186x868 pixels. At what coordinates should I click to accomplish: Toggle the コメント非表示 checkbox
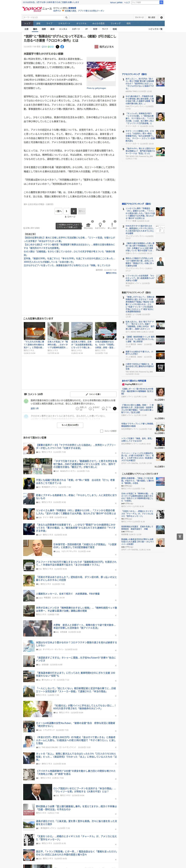pyautogui.click(x=102, y=431)
